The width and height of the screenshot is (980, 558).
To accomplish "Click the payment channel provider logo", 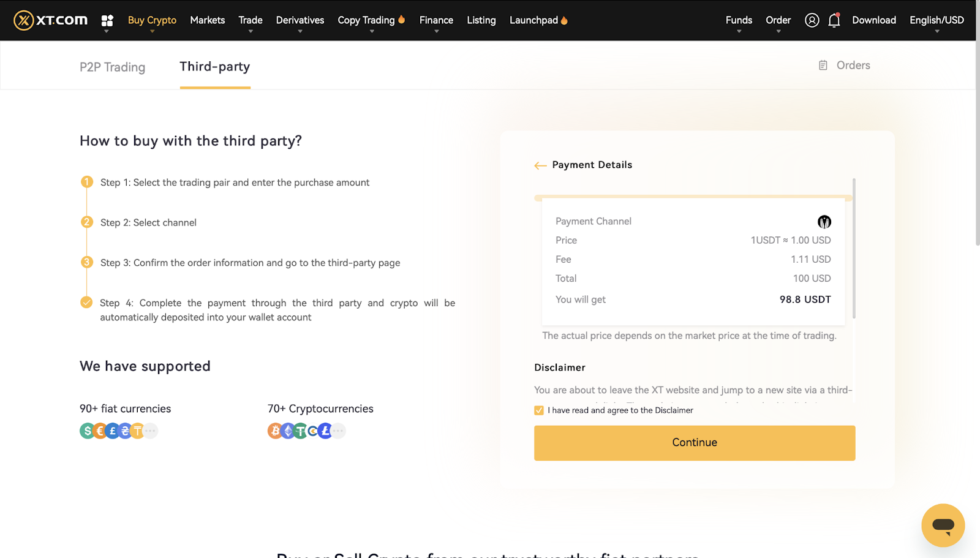I will [x=824, y=222].
